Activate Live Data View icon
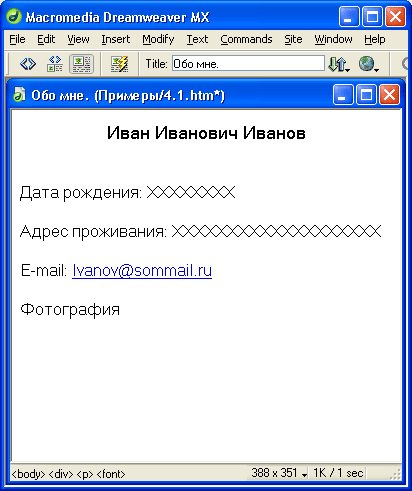Screen dimensions: 412x491 120,64
